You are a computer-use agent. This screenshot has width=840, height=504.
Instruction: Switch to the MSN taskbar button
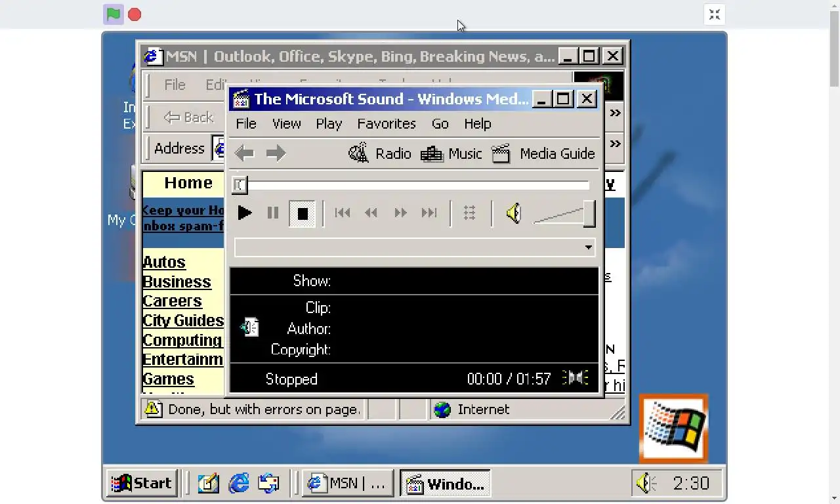pos(348,484)
